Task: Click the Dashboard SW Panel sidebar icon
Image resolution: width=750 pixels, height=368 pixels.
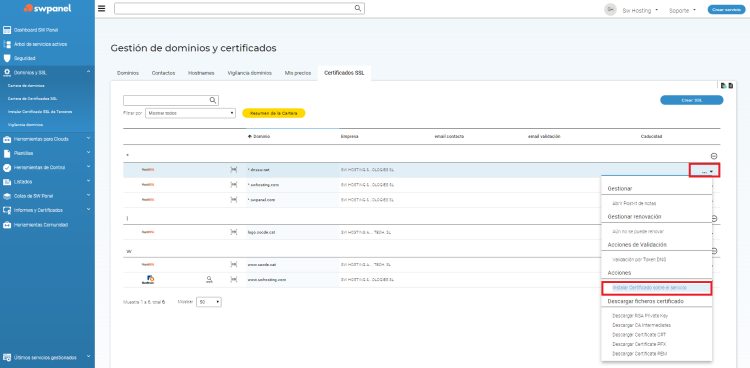Action: click(7, 30)
